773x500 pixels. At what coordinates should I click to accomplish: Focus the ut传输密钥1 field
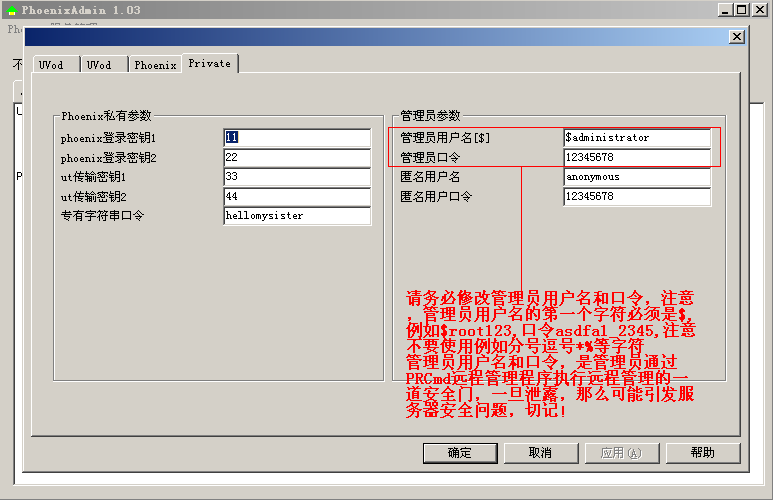297,177
